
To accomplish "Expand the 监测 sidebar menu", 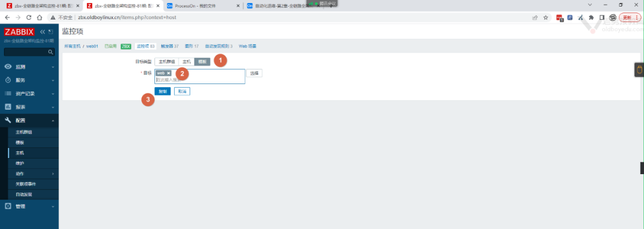I will tap(29, 66).
